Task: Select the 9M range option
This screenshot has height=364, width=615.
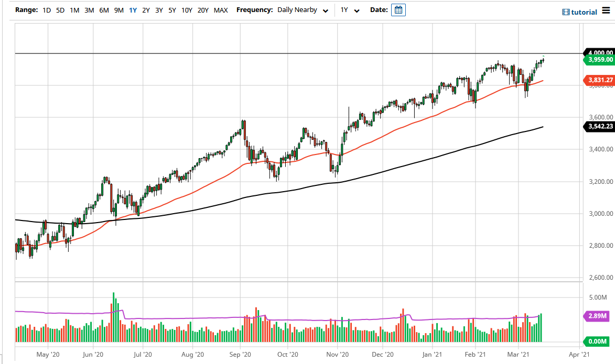Action: [x=118, y=9]
